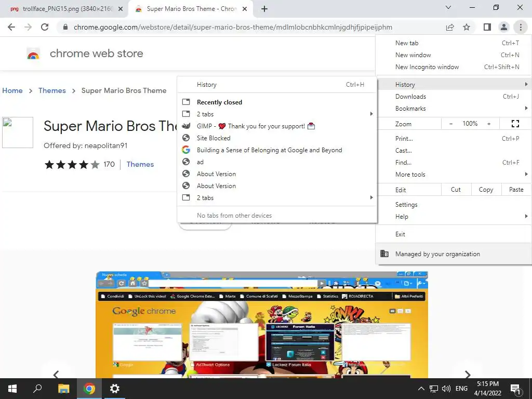Close the trollface_PNG15.png tab
This screenshot has height=399, width=532.
121,9
